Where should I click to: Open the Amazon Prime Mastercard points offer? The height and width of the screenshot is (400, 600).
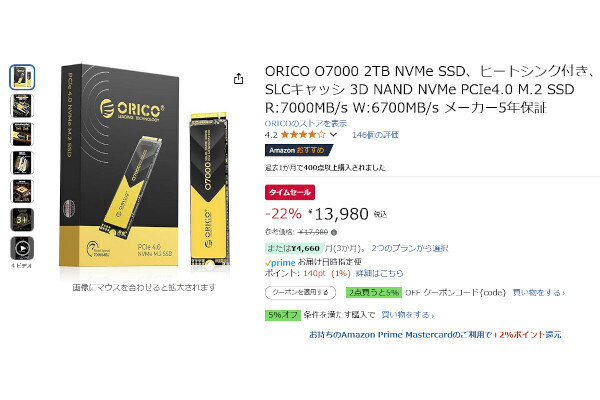pos(435,335)
